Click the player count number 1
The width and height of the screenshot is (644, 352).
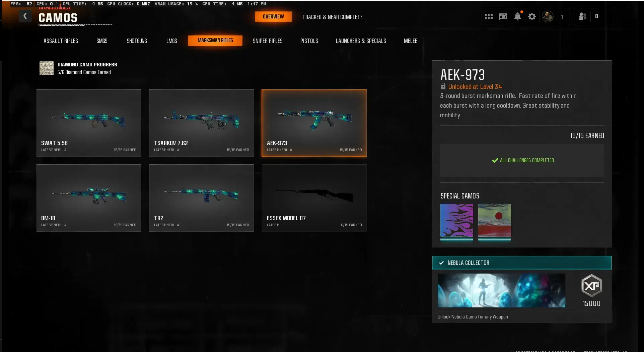[x=562, y=17]
